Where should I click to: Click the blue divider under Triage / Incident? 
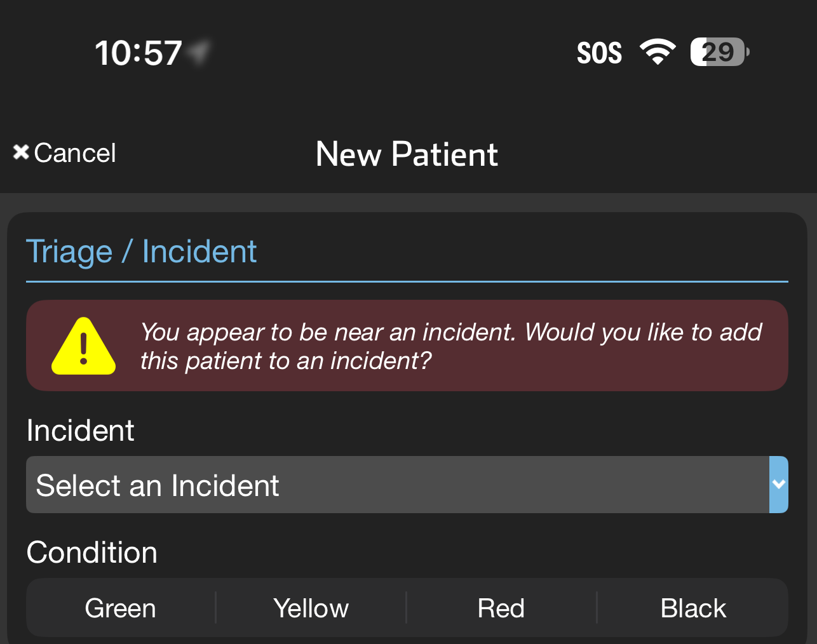click(407, 281)
